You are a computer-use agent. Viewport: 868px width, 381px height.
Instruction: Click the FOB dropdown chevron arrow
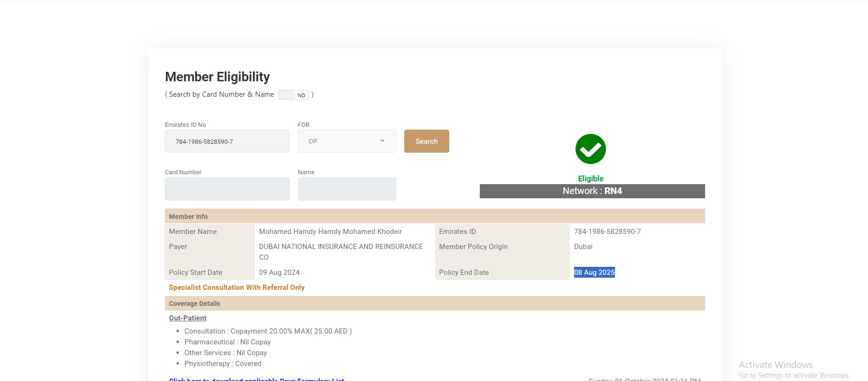coord(382,141)
